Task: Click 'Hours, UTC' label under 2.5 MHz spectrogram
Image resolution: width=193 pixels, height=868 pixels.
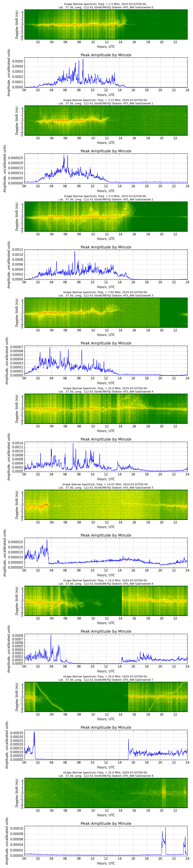Action: (x=106, y=46)
